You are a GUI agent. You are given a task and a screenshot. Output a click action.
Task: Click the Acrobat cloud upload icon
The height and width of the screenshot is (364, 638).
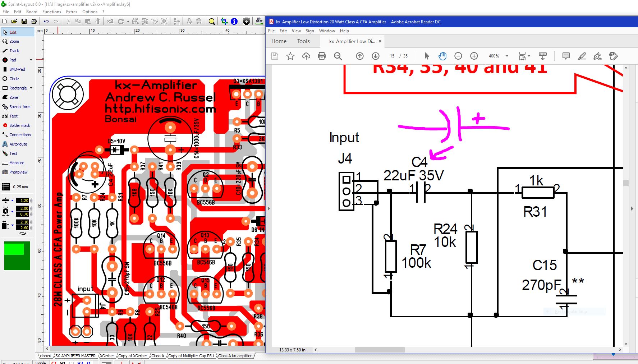coord(306,56)
